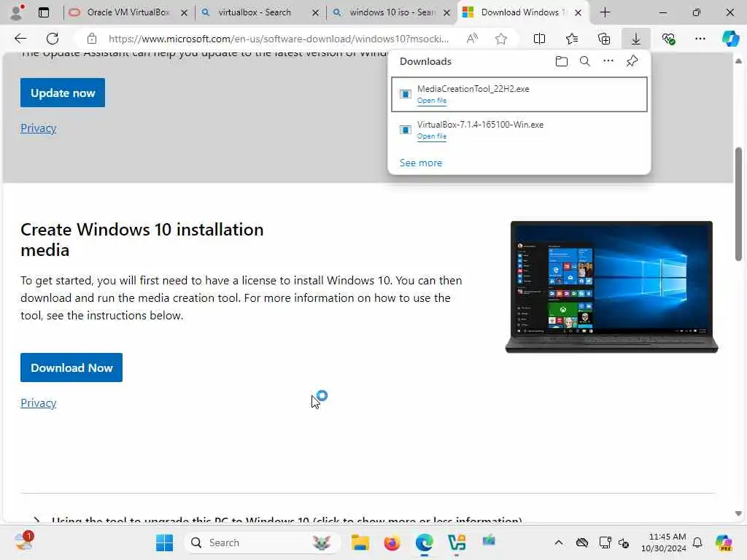Viewport: 747px width, 560px height.
Task: Click See more in Downloads panel
Action: click(x=421, y=163)
